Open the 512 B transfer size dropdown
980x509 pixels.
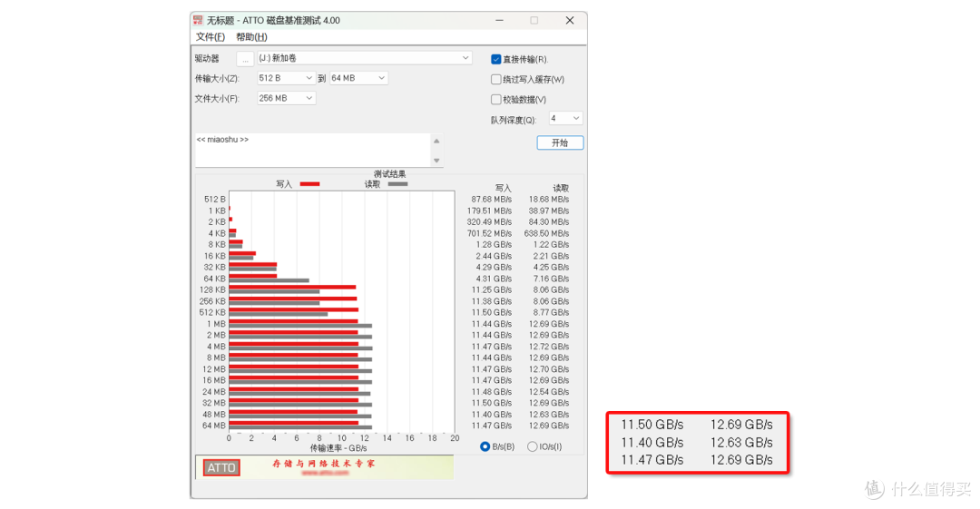click(x=286, y=78)
